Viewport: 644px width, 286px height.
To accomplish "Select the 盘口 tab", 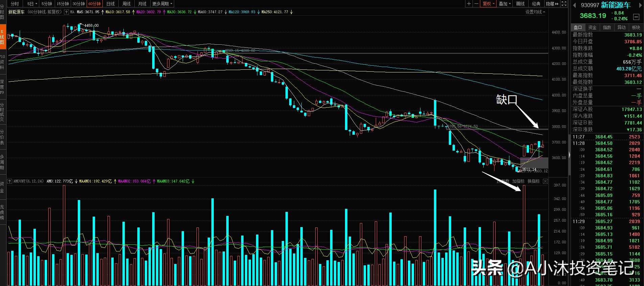I will click(578, 27).
